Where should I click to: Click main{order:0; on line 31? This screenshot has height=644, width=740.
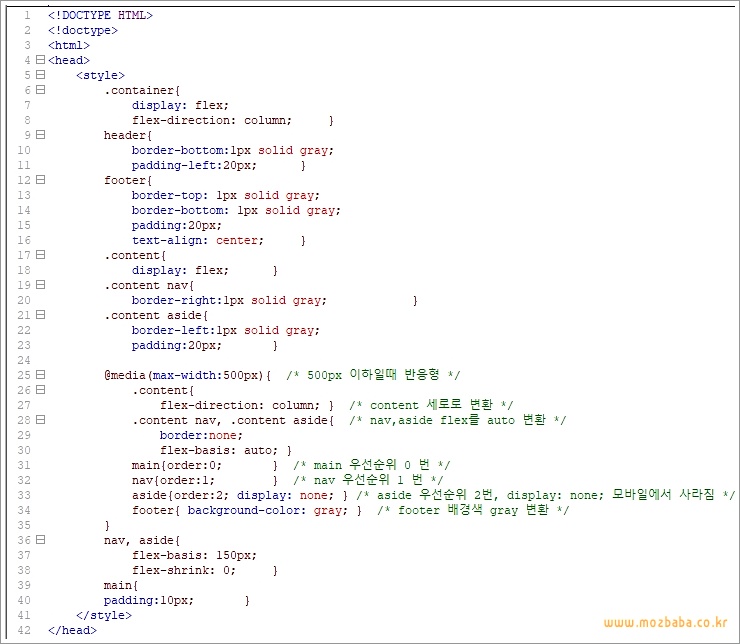(x=177, y=465)
